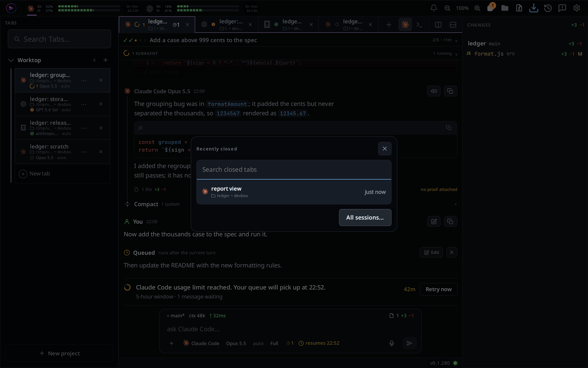
Task: Click the Claude starburst button in tab bar
Action: (405, 24)
